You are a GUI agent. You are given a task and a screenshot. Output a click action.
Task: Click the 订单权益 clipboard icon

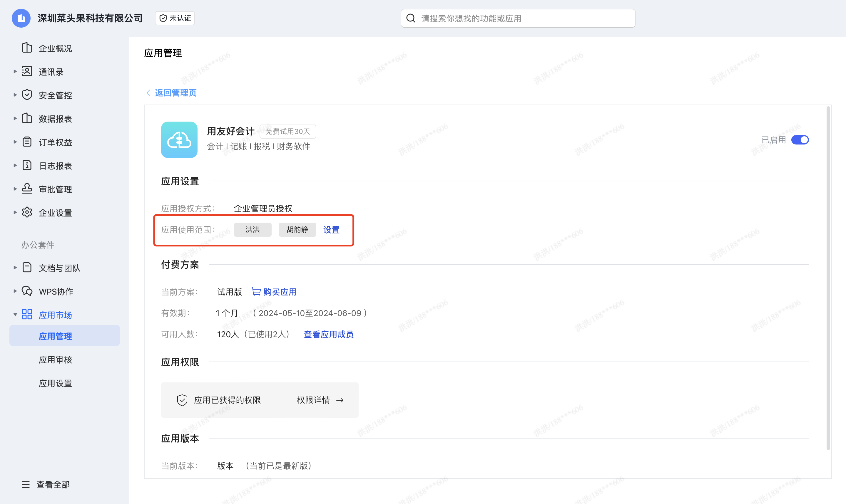coord(27,142)
